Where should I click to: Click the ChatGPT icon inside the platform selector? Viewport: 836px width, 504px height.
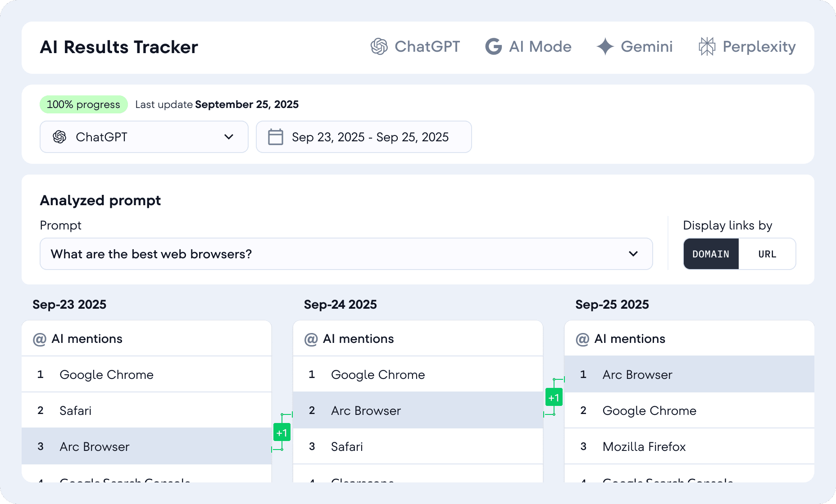click(59, 137)
